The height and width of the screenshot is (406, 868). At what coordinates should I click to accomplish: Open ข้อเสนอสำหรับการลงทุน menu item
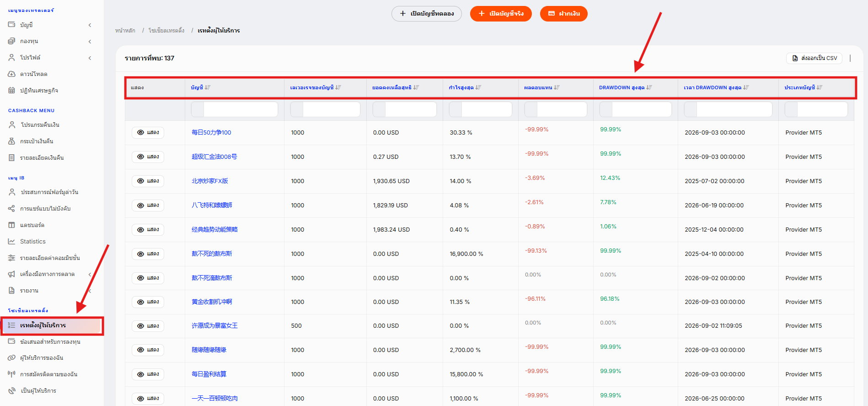click(x=50, y=342)
